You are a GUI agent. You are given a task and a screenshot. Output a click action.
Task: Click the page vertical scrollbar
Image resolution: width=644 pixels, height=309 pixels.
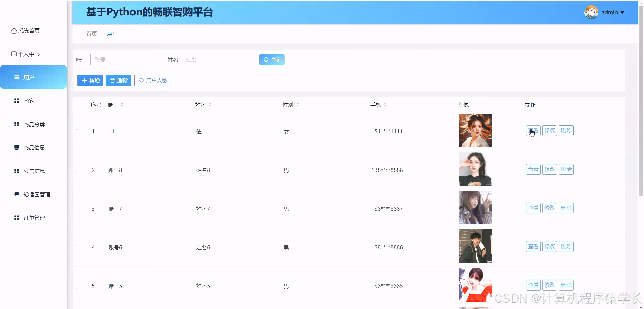pos(641,101)
